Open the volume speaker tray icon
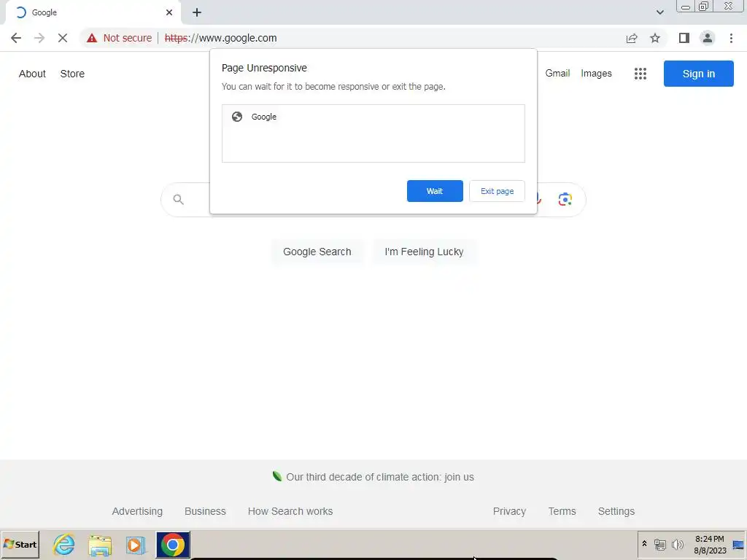The height and width of the screenshot is (560, 747). click(x=677, y=544)
